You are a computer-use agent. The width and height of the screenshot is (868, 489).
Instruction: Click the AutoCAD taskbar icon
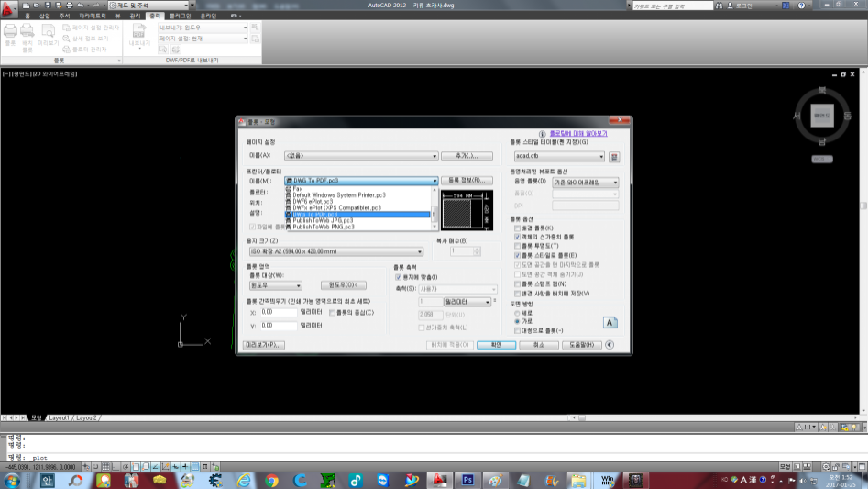coord(440,480)
